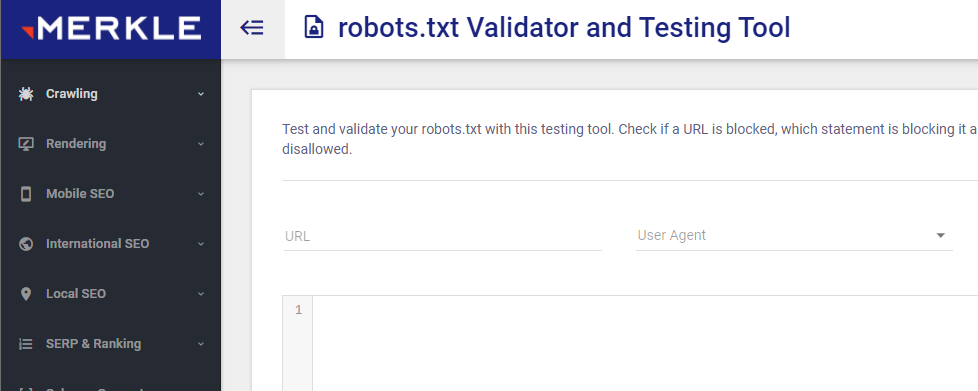This screenshot has width=978, height=391.
Task: Expand the Crawling chevron
Action: click(x=201, y=94)
